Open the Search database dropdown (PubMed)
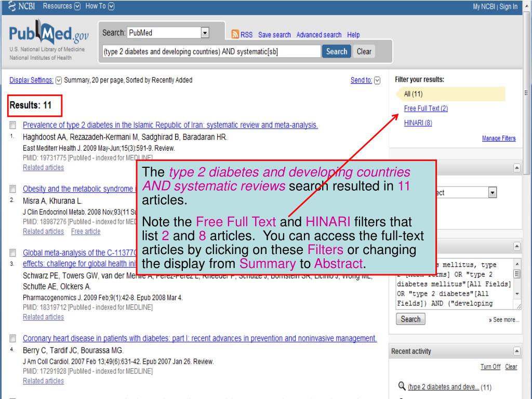The image size is (532, 399). (168, 33)
